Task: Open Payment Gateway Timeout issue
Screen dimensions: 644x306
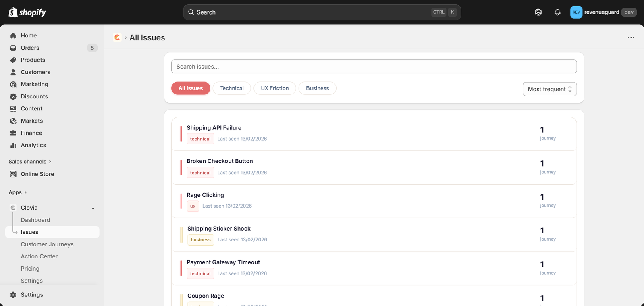Action: (374, 269)
